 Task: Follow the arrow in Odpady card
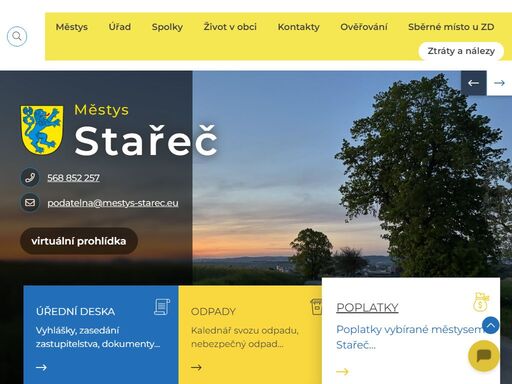(x=196, y=367)
